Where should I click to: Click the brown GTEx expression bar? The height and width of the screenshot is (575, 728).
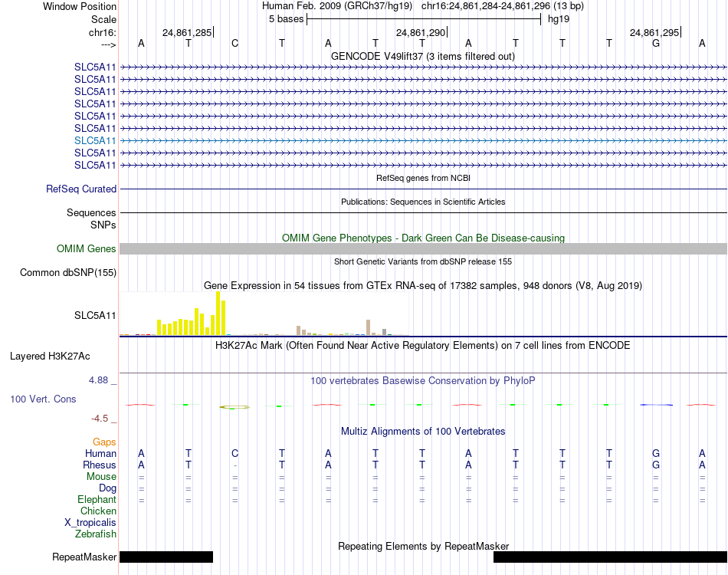368,327
